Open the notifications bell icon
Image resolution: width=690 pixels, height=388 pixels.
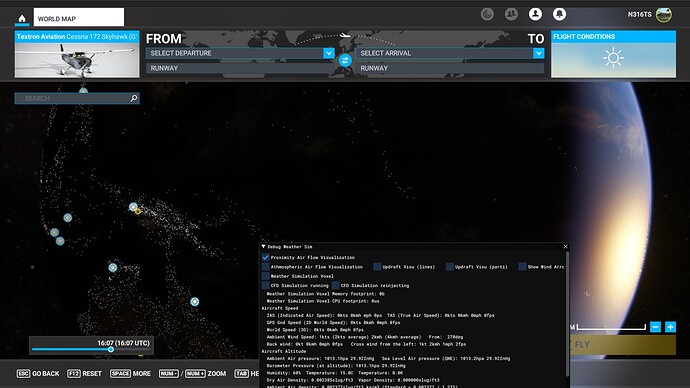pos(559,14)
